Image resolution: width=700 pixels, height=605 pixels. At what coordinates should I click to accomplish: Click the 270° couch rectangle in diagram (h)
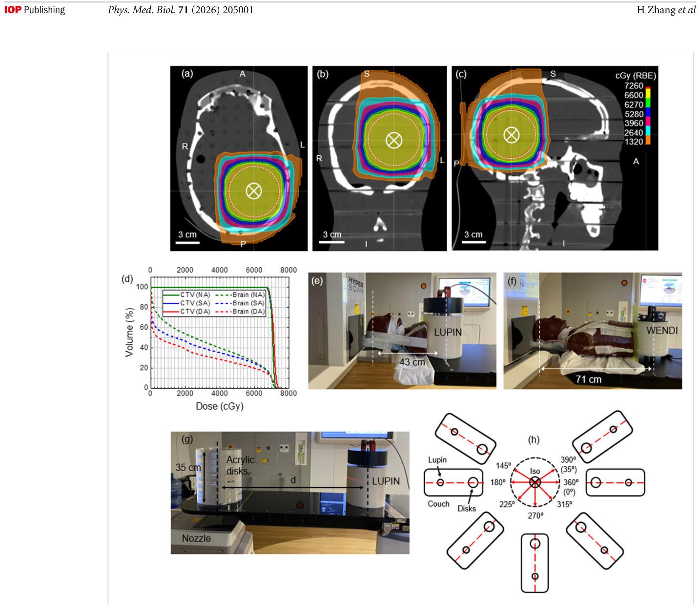click(535, 563)
